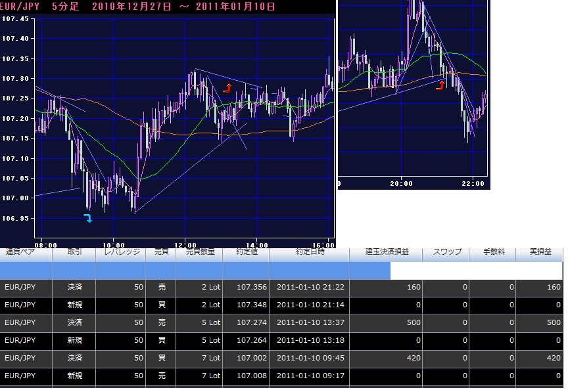Sort by the 売買数量 column header
Screen dimensions: 568x392
tap(199, 252)
